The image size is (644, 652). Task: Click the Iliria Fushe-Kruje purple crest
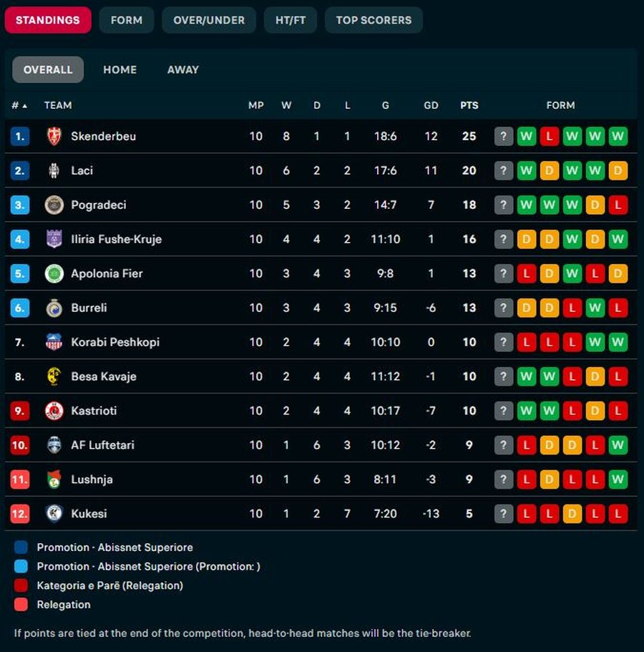[x=54, y=239]
